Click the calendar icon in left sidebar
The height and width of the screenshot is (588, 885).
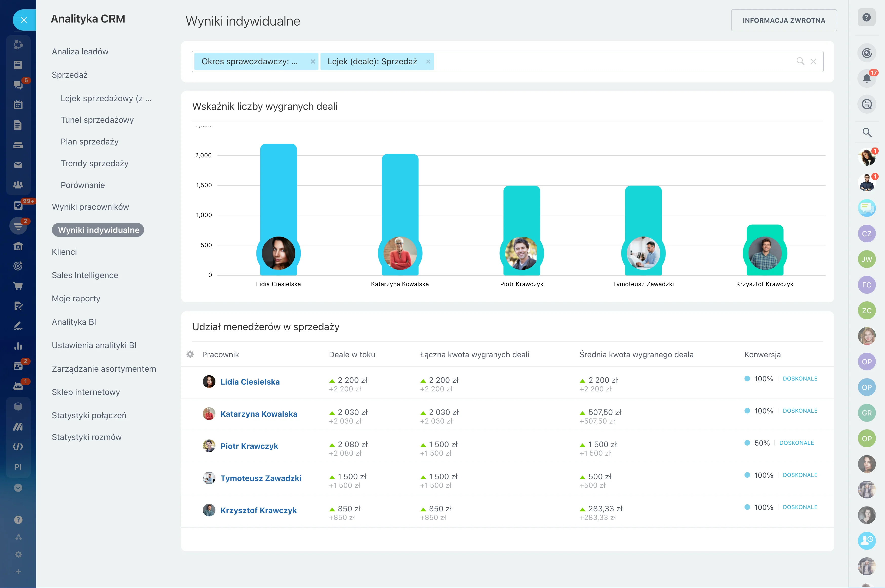click(18, 105)
